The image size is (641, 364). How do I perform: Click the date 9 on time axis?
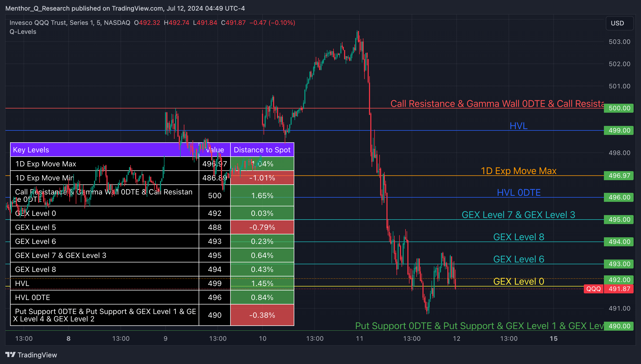166,339
